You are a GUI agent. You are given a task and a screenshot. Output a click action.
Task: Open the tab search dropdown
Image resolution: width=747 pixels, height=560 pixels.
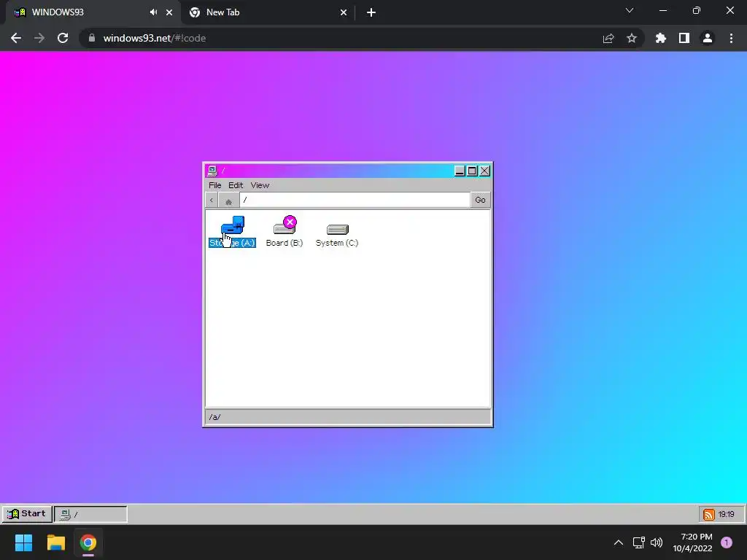[x=630, y=10]
